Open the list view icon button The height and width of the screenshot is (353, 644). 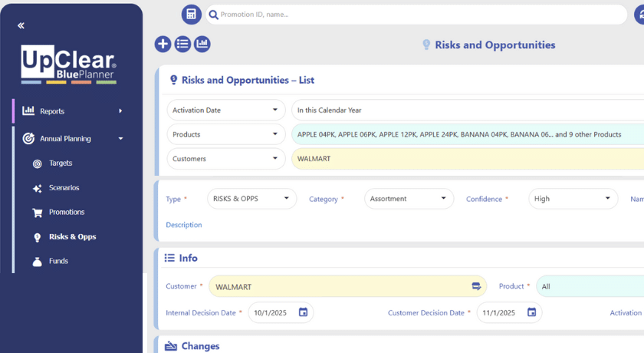(x=182, y=45)
